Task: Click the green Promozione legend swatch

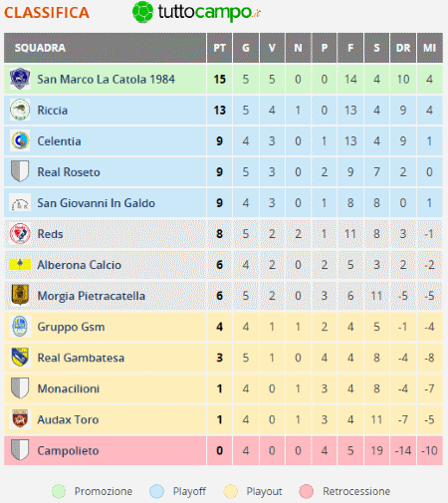Action: pos(59,491)
